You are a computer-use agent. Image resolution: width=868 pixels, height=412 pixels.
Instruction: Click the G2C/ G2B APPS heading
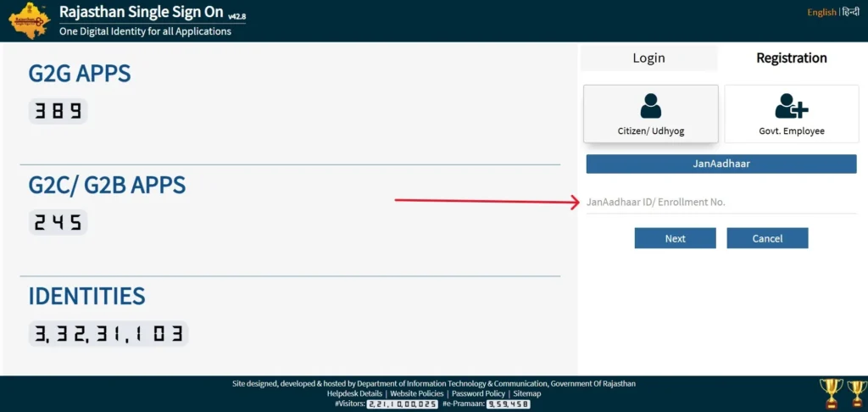coord(107,186)
